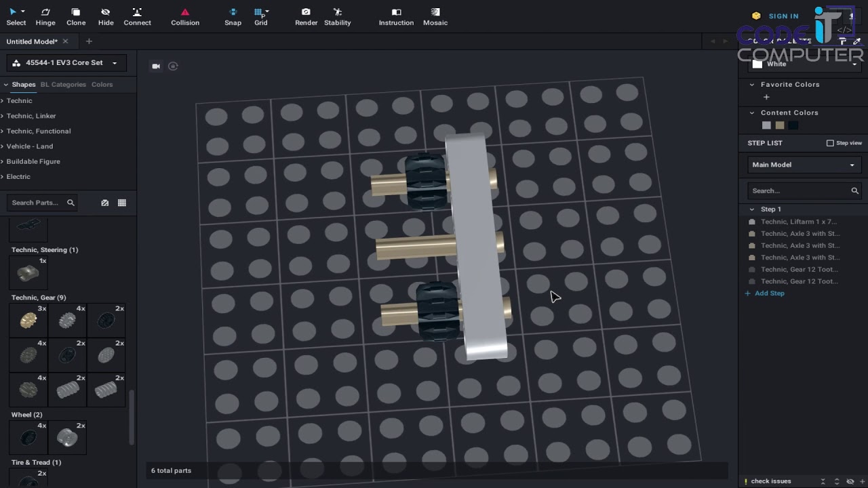
Task: Toggle Collision detection
Action: coord(185,16)
